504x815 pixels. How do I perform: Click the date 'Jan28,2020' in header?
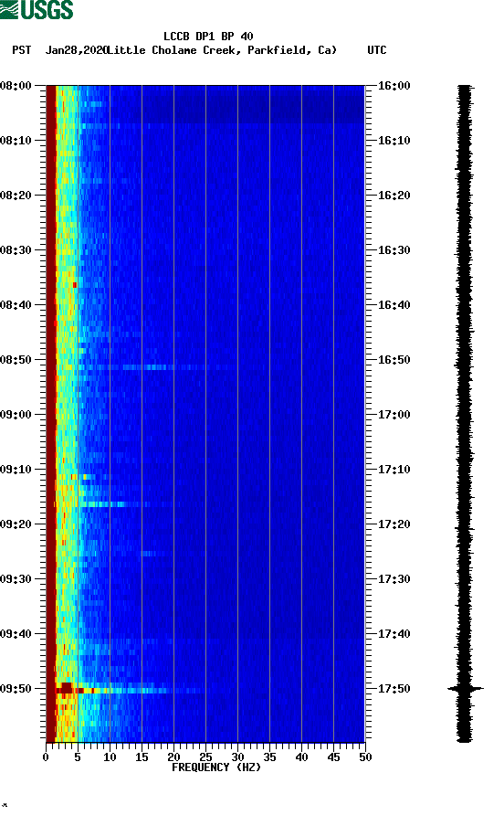click(76, 50)
